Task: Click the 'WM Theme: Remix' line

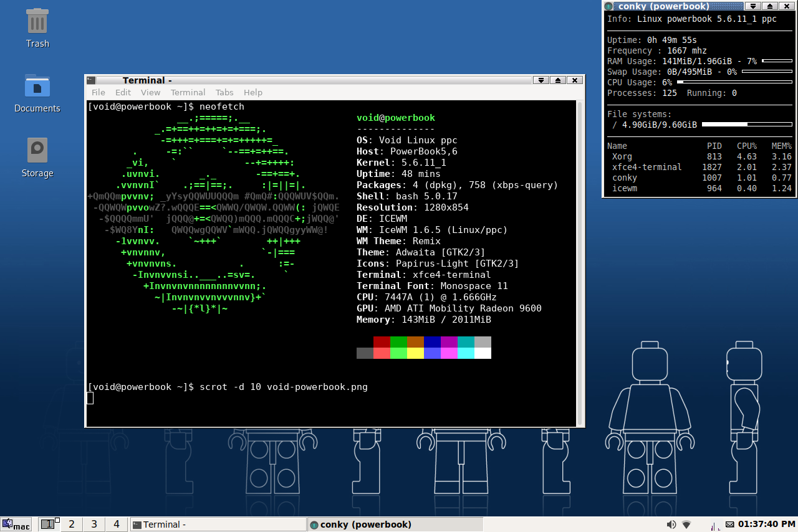Action: [x=399, y=241]
